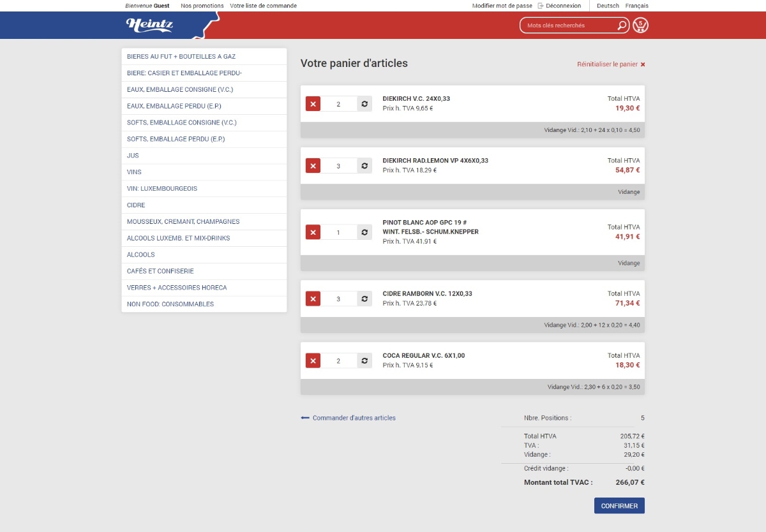Browse the VINS category

click(x=204, y=172)
